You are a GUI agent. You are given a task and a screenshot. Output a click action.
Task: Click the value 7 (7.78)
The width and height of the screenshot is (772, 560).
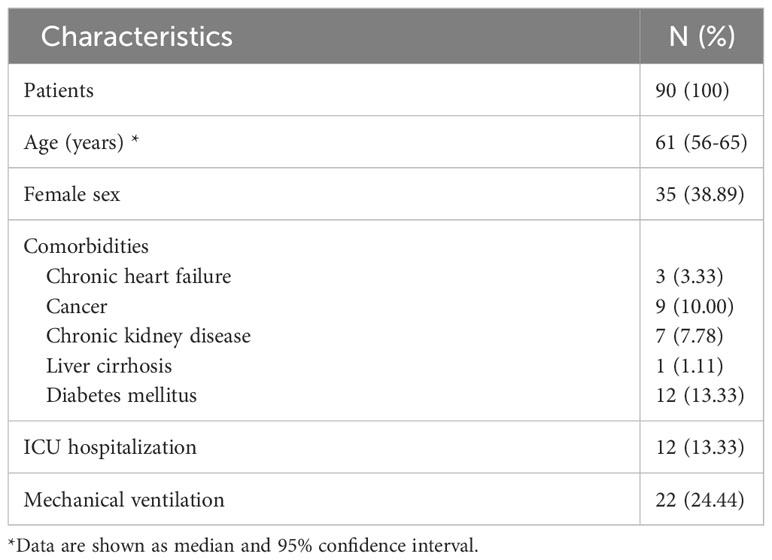689,336
